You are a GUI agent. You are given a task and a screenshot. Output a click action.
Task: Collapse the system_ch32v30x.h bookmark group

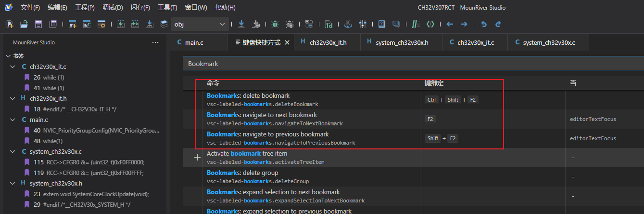click(13, 183)
